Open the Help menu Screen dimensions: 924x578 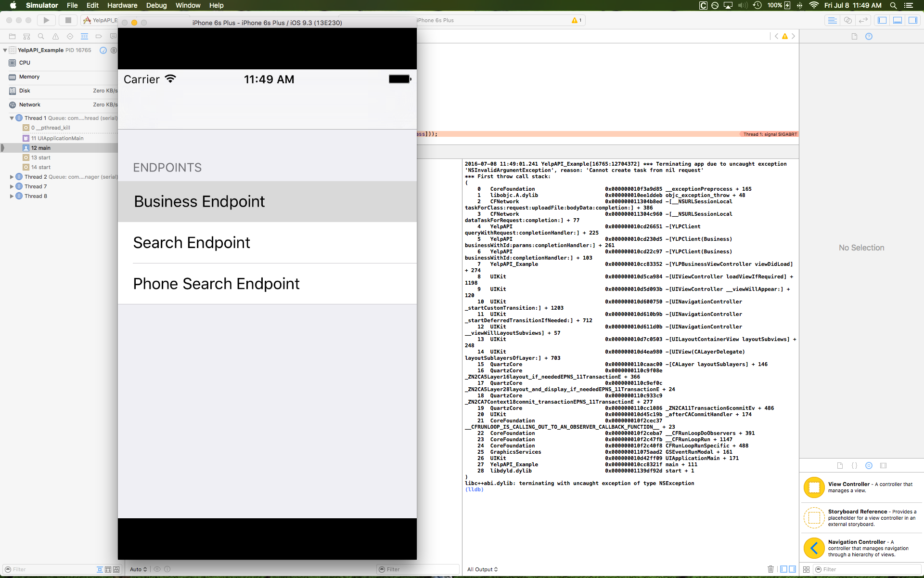pyautogui.click(x=216, y=5)
